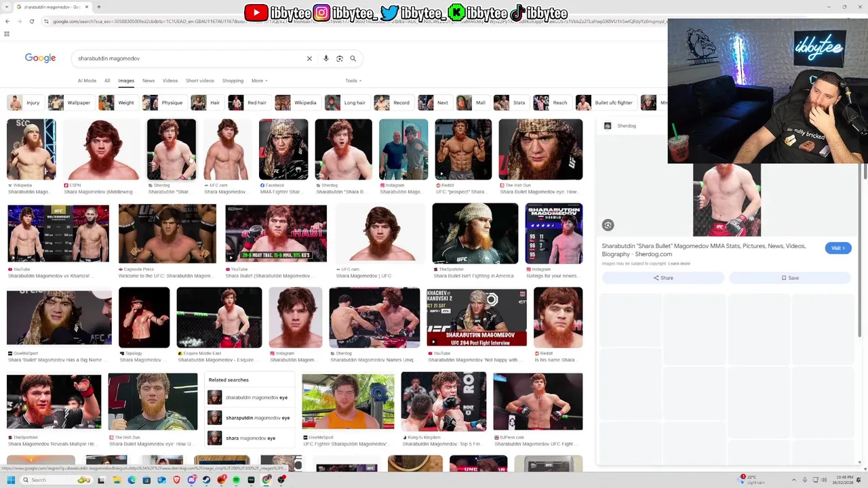
Task: Go back using the browser back arrow
Action: [7, 21]
